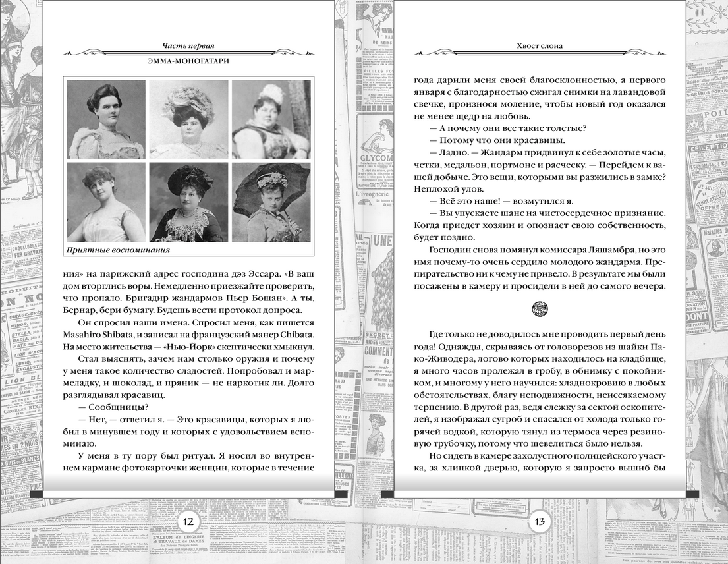Click the page number 13 badge
Viewport: 728px width, 564px height.
pyautogui.click(x=539, y=522)
